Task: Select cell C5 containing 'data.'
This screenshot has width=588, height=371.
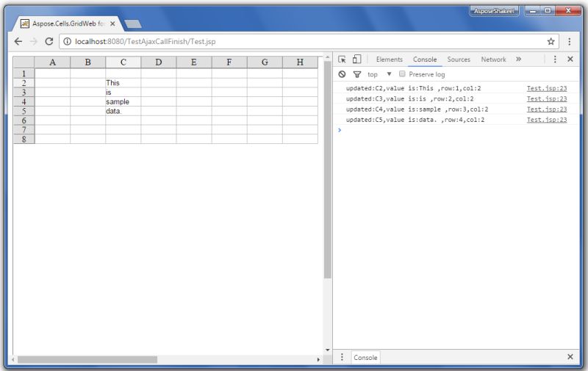Action: [x=123, y=111]
